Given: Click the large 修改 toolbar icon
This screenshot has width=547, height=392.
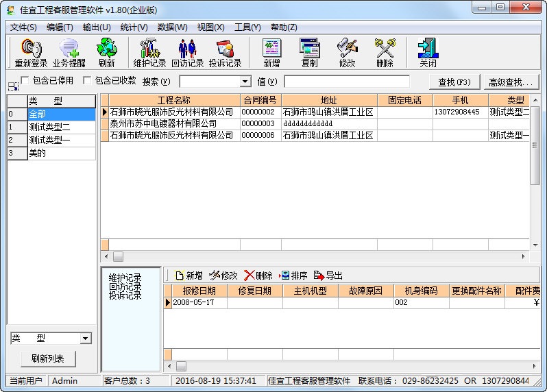Looking at the screenshot, I should pyautogui.click(x=347, y=53).
